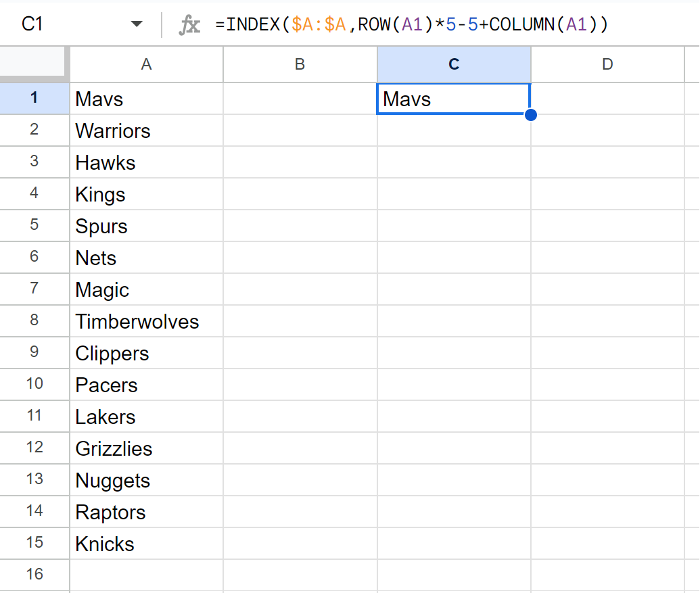Click the cell containing Lakers
This screenshot has width=700, height=593.
click(x=147, y=416)
